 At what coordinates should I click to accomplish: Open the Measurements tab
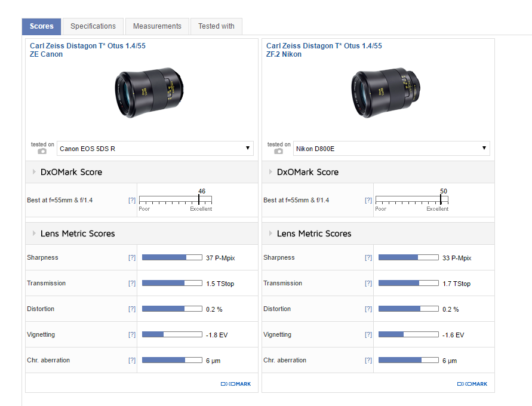(157, 26)
